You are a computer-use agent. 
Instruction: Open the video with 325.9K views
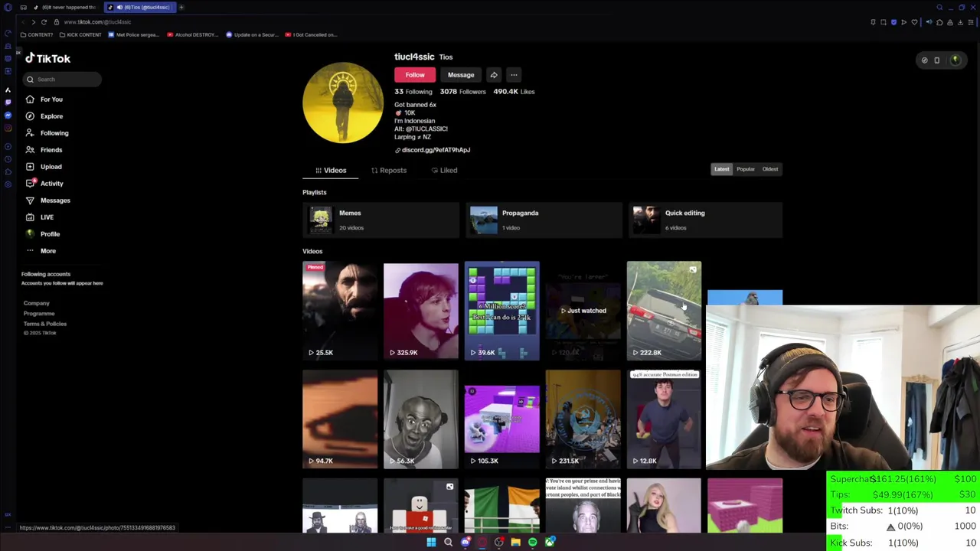pyautogui.click(x=421, y=311)
